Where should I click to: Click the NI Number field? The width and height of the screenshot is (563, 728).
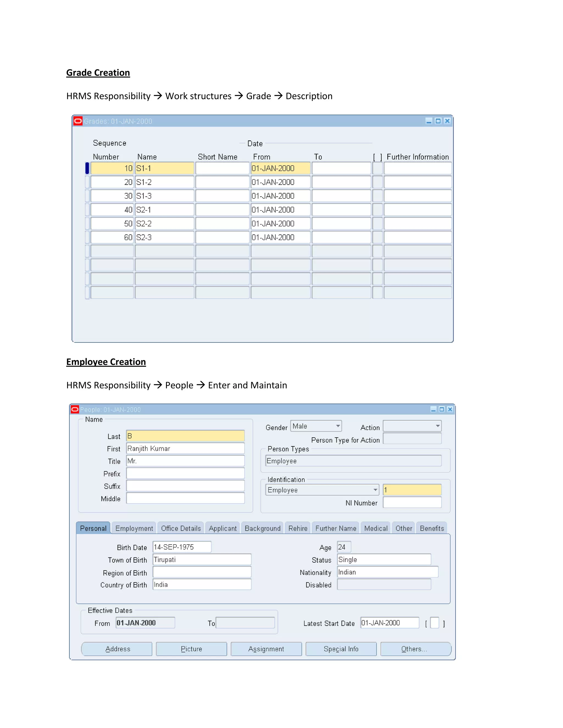point(412,502)
